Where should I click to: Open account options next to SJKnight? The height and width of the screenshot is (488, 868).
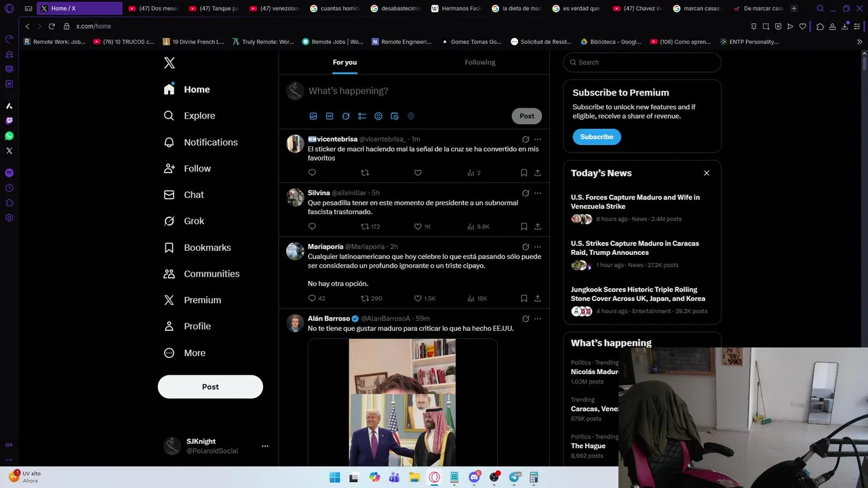265,446
